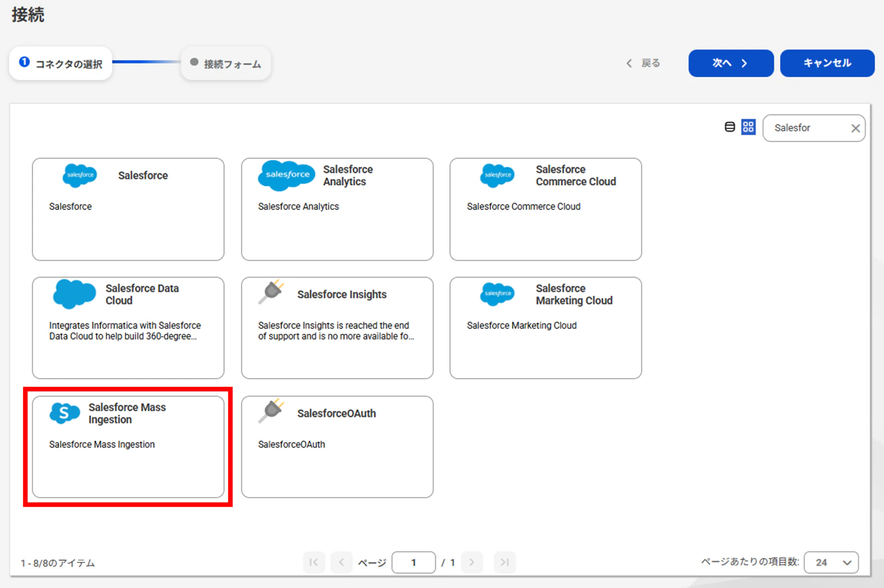Click the Salesforce Mass Ingestion description text
The height and width of the screenshot is (588, 884).
tap(102, 444)
